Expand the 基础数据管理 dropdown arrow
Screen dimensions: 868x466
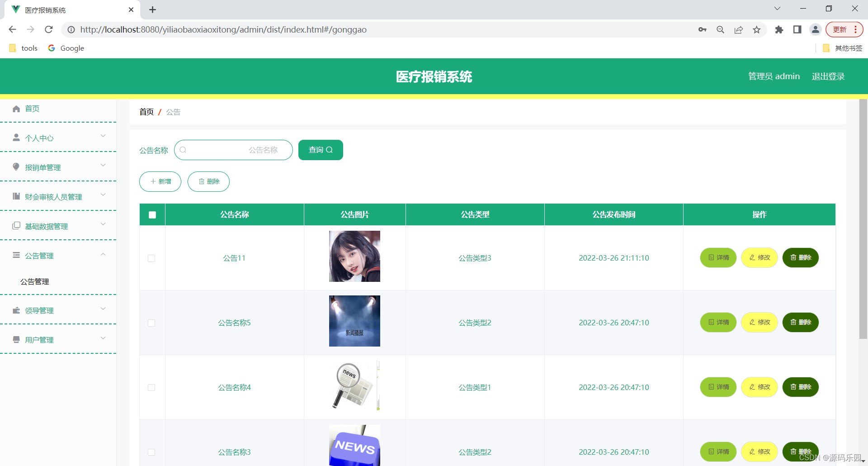(103, 224)
